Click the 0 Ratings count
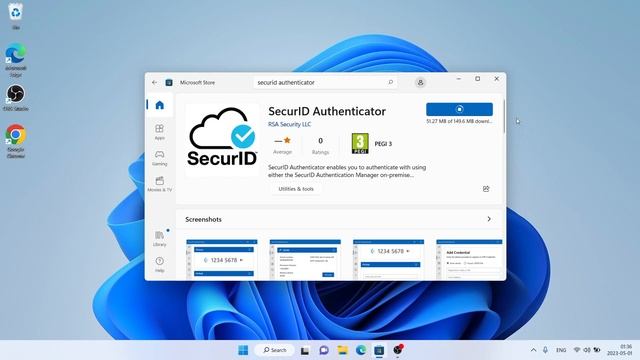Screen dimensions: 640x360 [320, 145]
